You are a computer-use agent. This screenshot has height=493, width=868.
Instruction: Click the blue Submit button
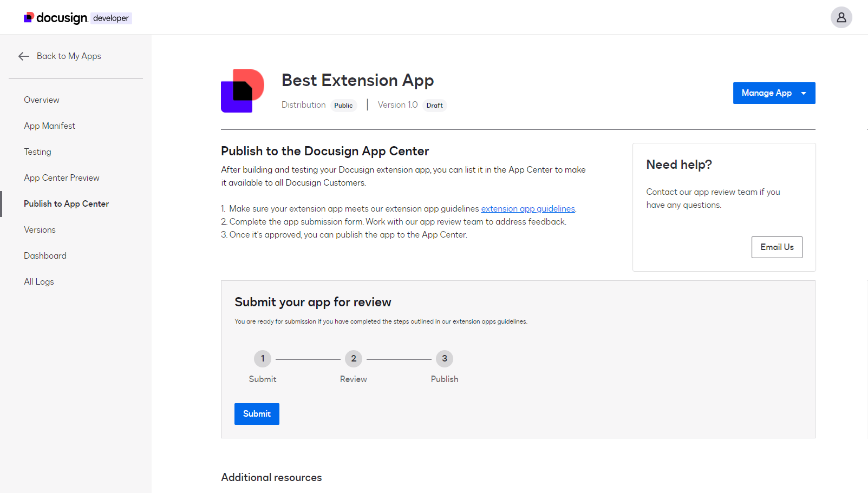257,414
